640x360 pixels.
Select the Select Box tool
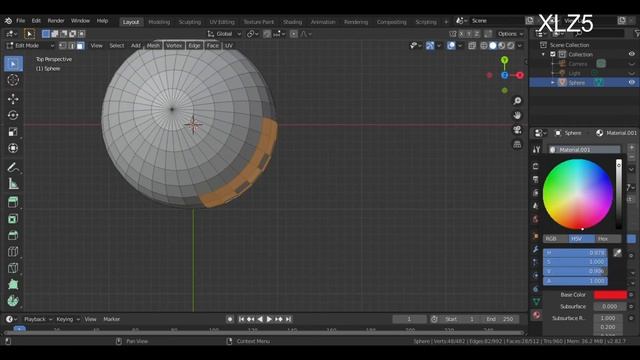pos(13,64)
